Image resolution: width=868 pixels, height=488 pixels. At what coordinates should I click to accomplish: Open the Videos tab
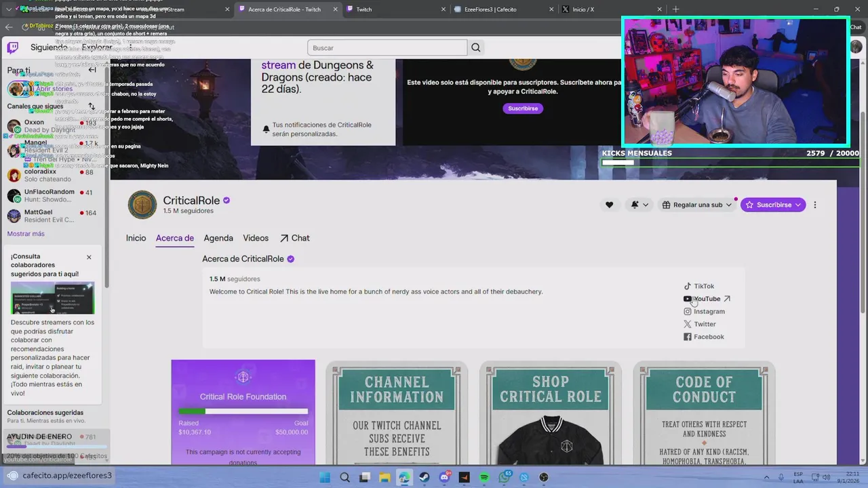click(x=256, y=238)
